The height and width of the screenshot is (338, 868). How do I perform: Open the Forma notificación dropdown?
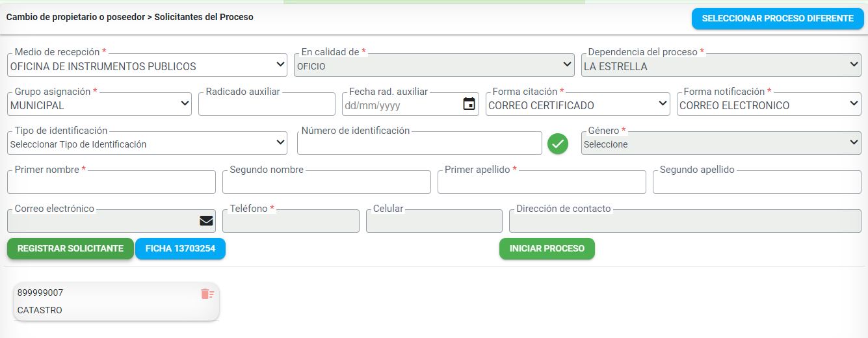pos(769,104)
